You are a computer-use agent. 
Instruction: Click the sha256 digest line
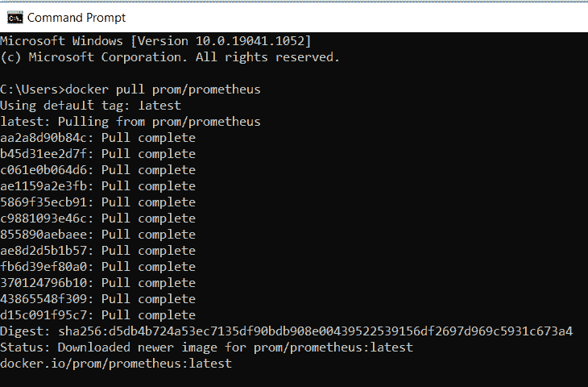pos(287,331)
